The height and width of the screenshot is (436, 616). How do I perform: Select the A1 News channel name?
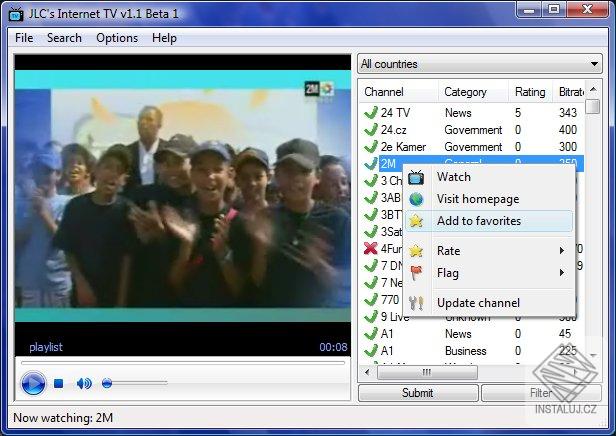(x=387, y=333)
